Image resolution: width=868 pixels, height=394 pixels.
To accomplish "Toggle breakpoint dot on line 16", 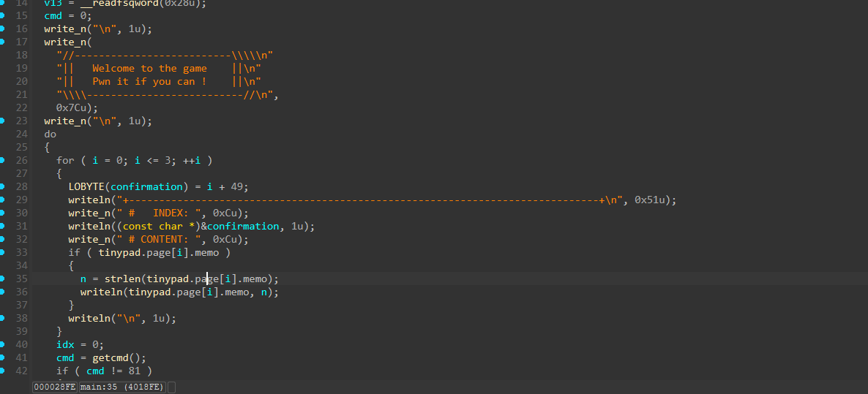I will click(2, 29).
